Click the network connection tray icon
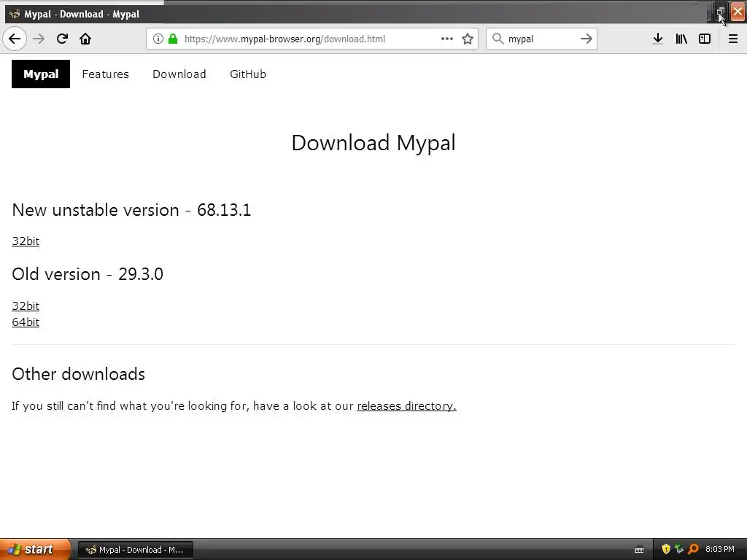The image size is (747, 560). click(679, 549)
